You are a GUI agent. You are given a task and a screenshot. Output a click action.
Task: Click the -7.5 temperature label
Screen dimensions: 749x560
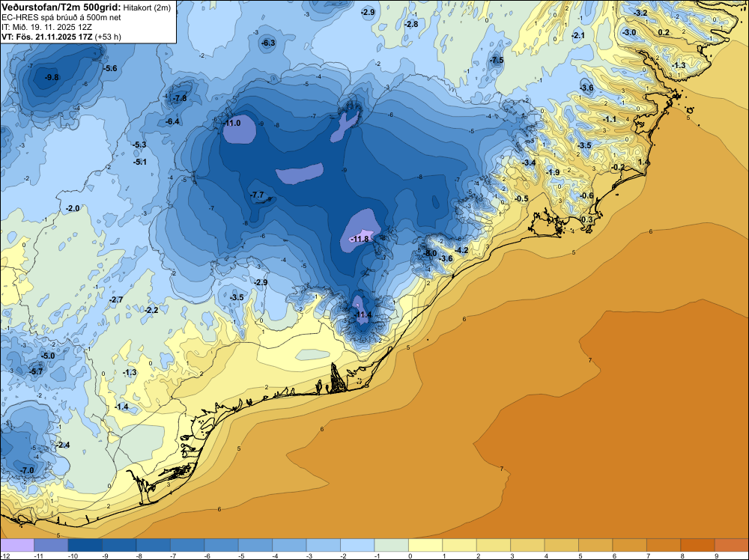point(497,60)
